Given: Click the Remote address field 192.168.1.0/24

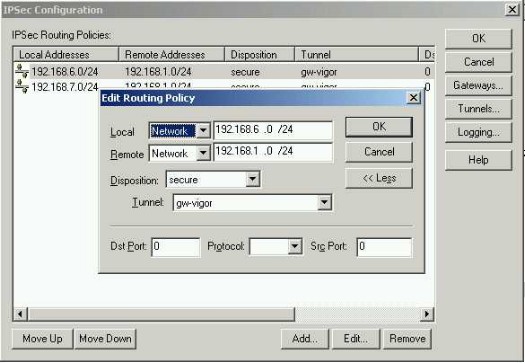Looking at the screenshot, I should pos(273,152).
